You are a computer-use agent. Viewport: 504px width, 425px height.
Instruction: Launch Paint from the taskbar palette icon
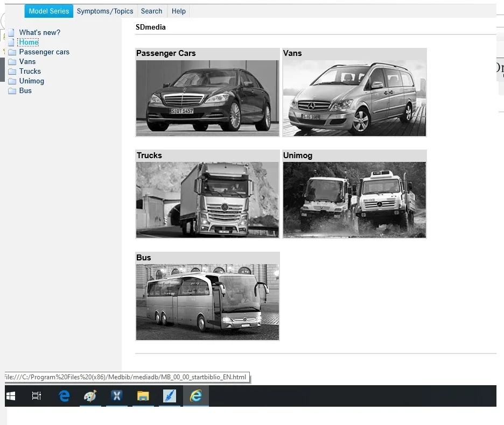click(90, 396)
